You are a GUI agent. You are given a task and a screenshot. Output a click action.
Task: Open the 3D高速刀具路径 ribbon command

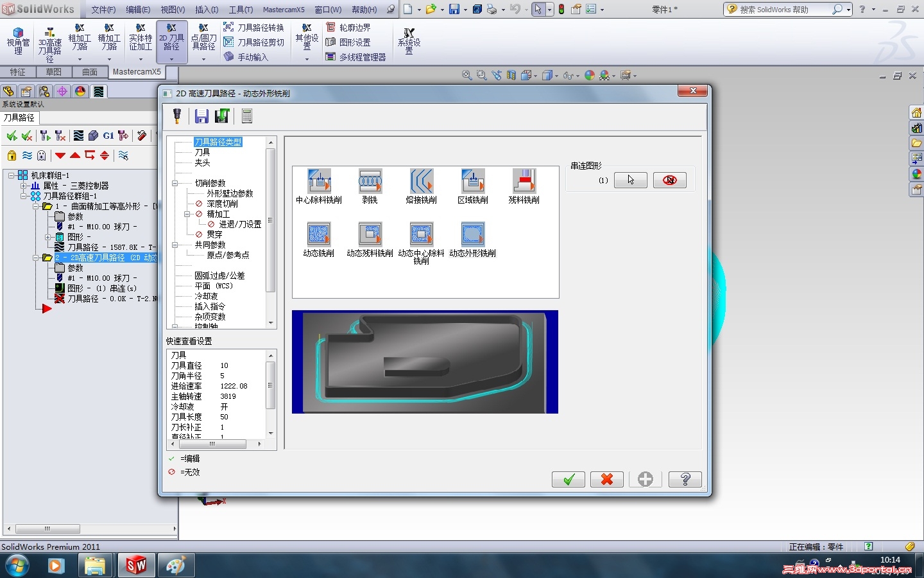[49, 44]
